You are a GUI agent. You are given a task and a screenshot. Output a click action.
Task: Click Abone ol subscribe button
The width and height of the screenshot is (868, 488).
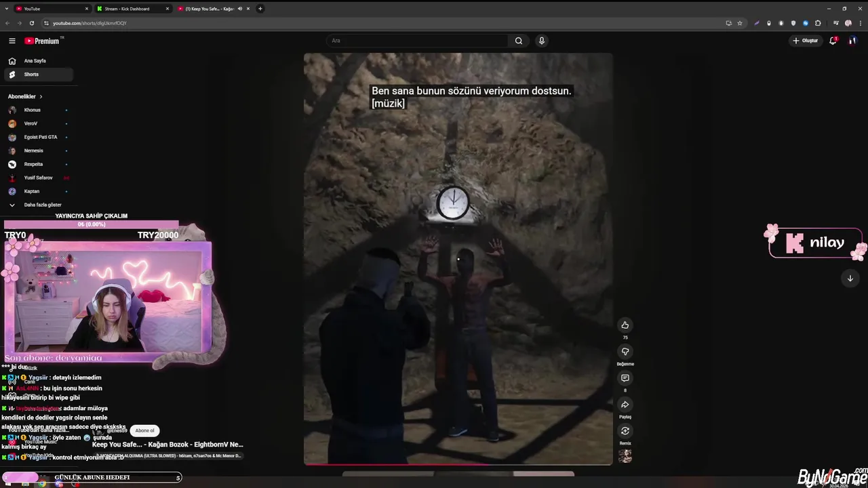[x=144, y=430]
